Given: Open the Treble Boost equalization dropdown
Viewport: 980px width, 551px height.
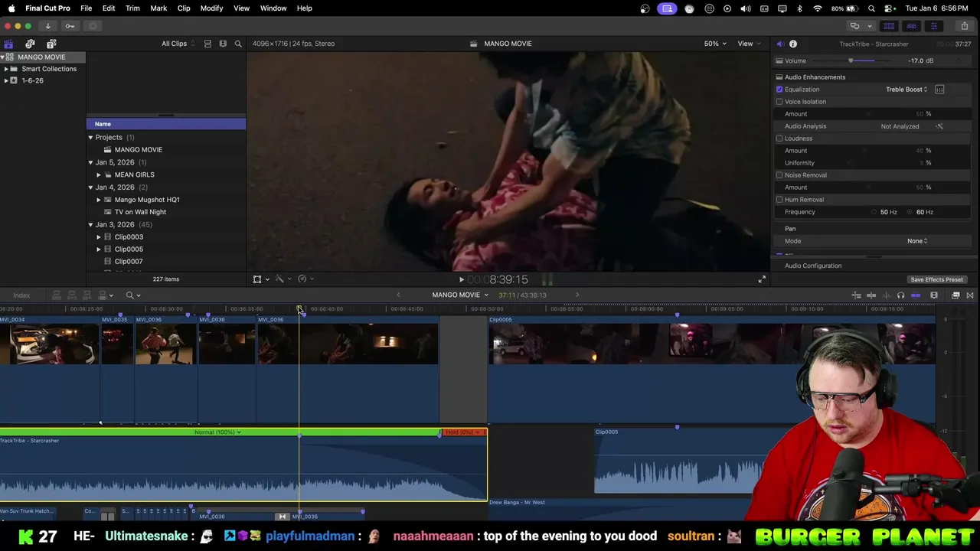Looking at the screenshot, I should (906, 90).
